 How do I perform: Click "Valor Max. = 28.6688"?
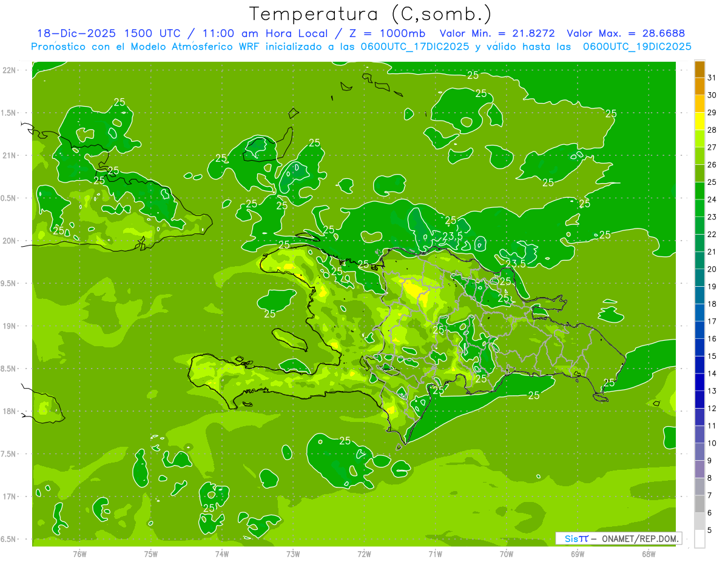click(x=625, y=33)
